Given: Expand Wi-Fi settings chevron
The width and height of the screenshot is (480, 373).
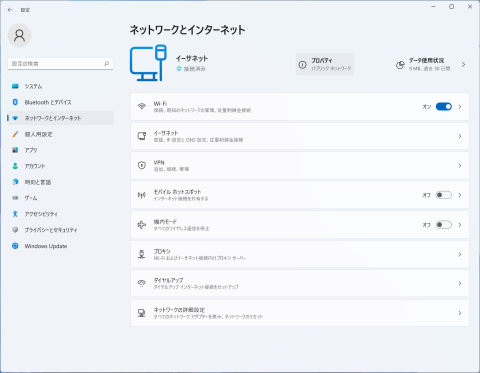Looking at the screenshot, I should click(x=460, y=107).
